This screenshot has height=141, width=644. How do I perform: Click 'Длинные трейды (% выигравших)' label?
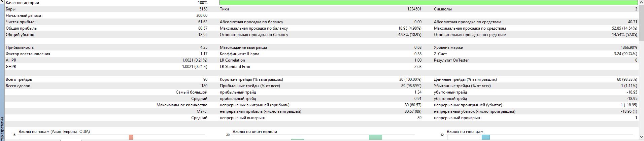(x=465, y=79)
